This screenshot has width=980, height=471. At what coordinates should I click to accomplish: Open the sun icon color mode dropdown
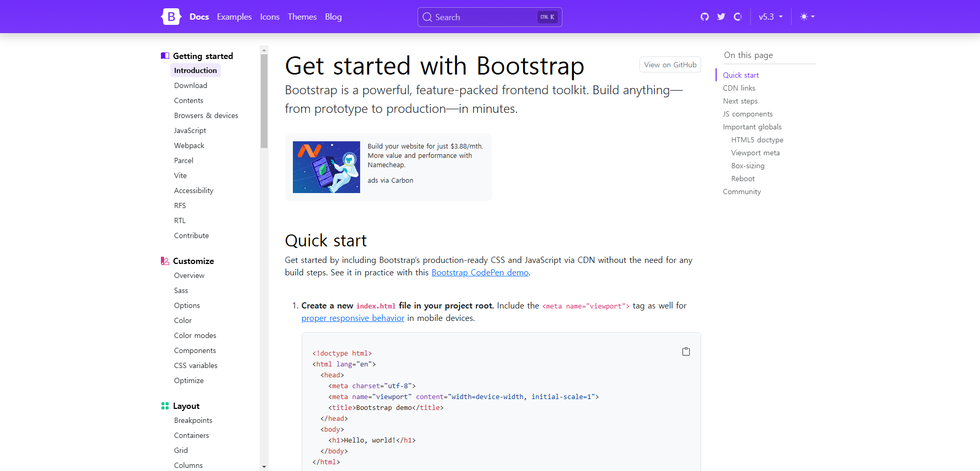click(807, 17)
